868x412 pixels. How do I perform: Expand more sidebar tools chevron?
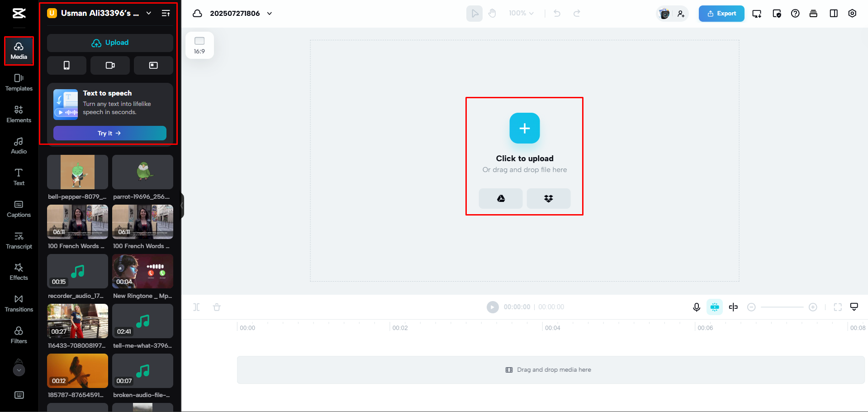pos(19,369)
